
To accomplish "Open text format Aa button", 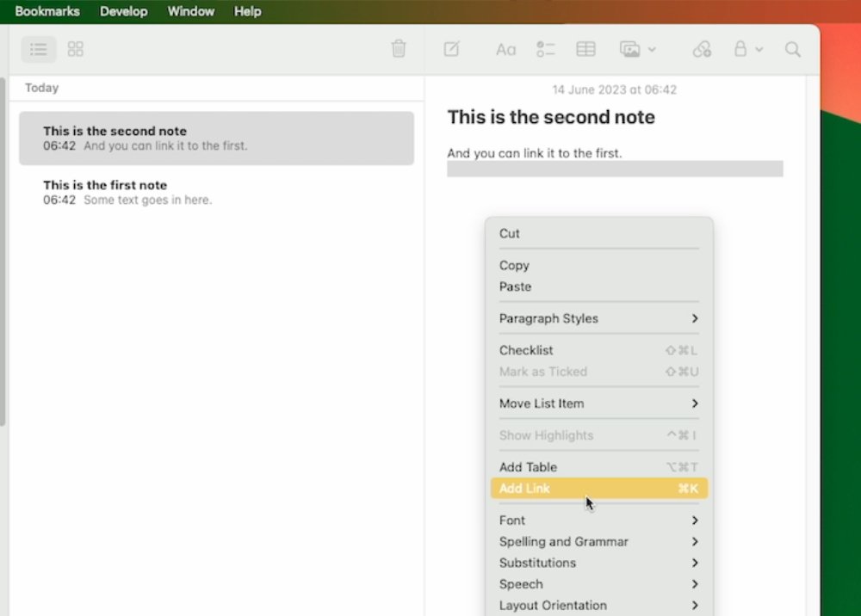I will click(x=505, y=50).
